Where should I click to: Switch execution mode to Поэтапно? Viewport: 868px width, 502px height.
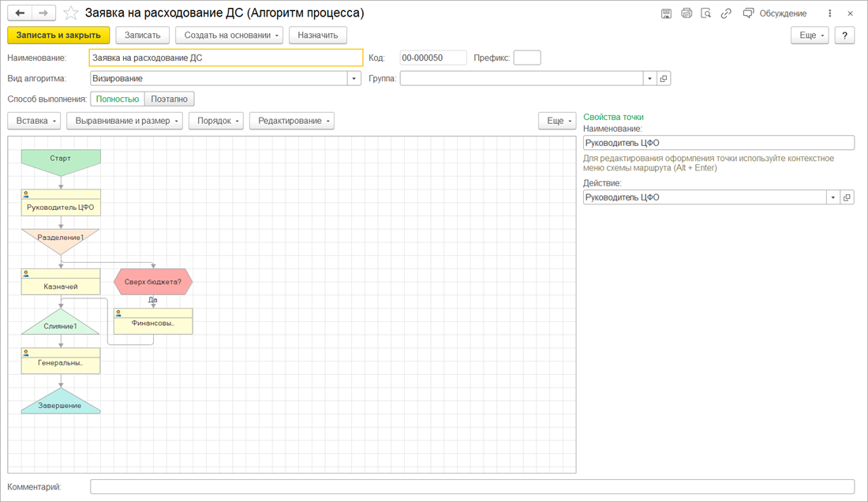[x=170, y=99]
